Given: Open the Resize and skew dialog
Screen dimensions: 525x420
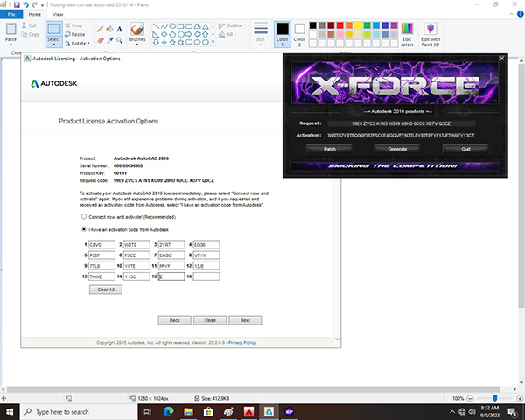Looking at the screenshot, I should 75,34.
